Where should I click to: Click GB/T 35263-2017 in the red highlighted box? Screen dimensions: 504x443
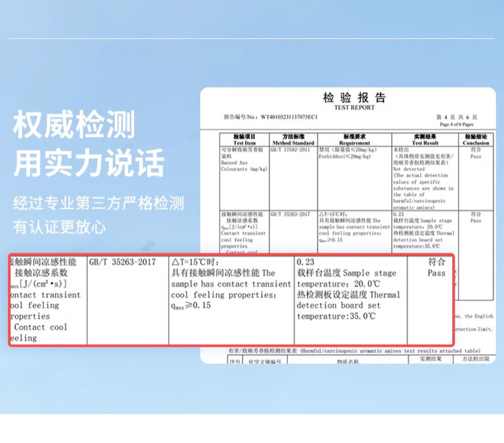[122, 262]
